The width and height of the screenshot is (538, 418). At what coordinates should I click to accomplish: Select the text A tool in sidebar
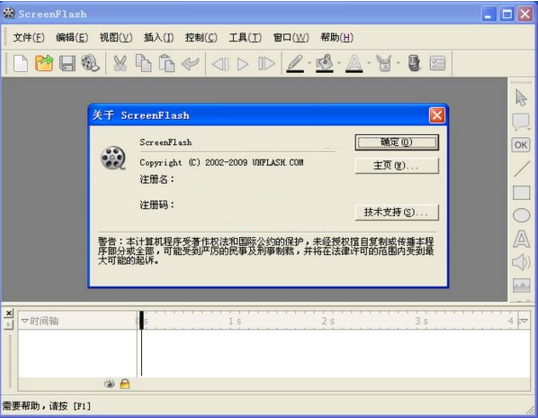(x=522, y=239)
